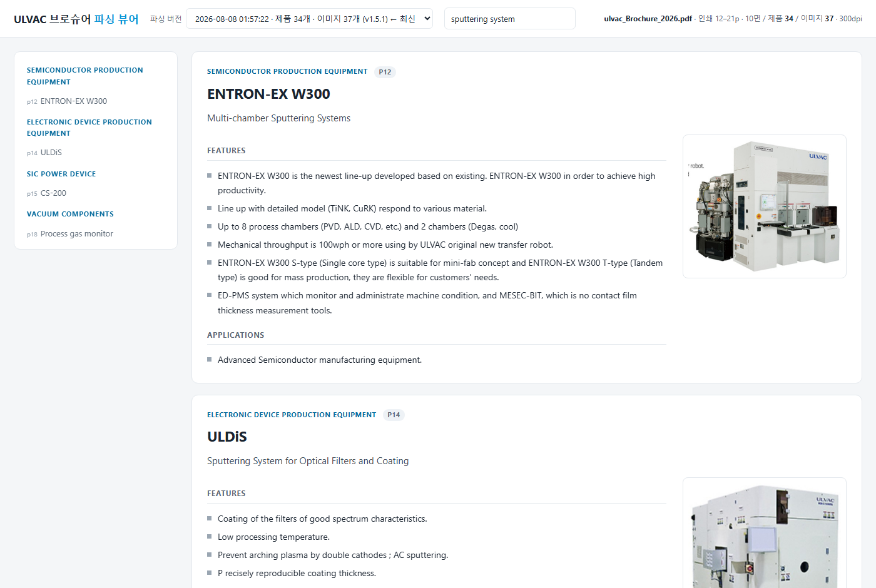Click the ENTRON-EX card category label
This screenshot has height=588, width=876.
(287, 71)
